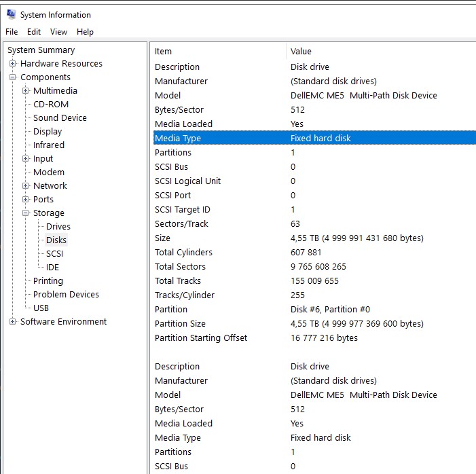Screen dimensions: 476x474
Task: Open the Help menu
Action: click(85, 32)
